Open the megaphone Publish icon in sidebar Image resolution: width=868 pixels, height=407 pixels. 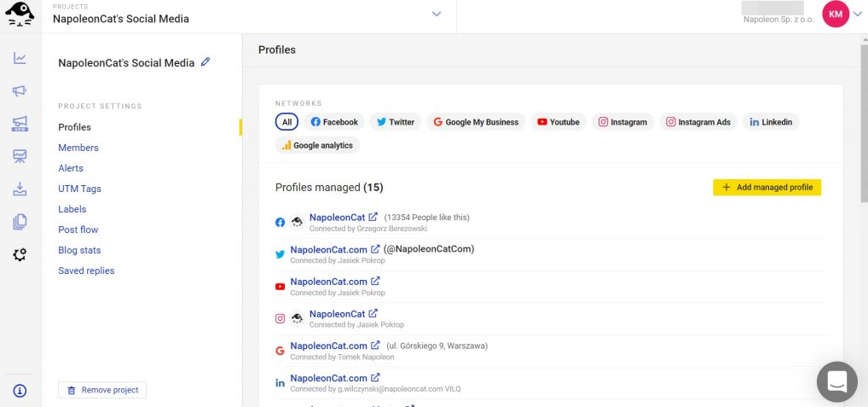(x=20, y=90)
